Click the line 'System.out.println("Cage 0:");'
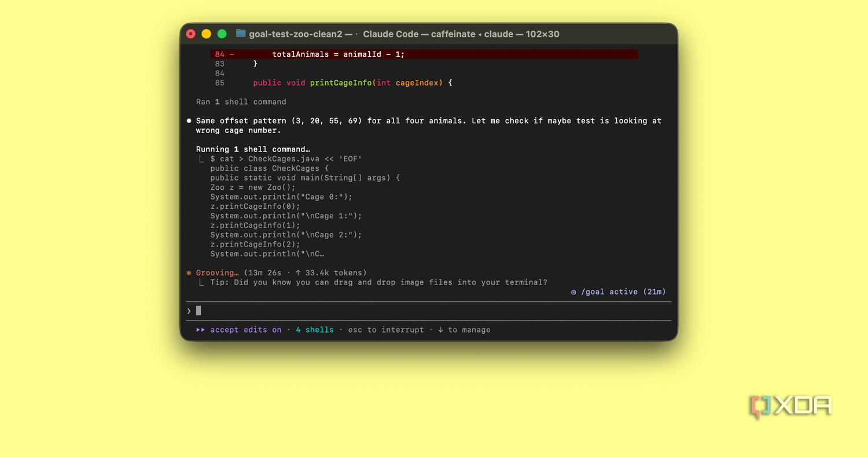The width and height of the screenshot is (868, 457). click(x=281, y=197)
